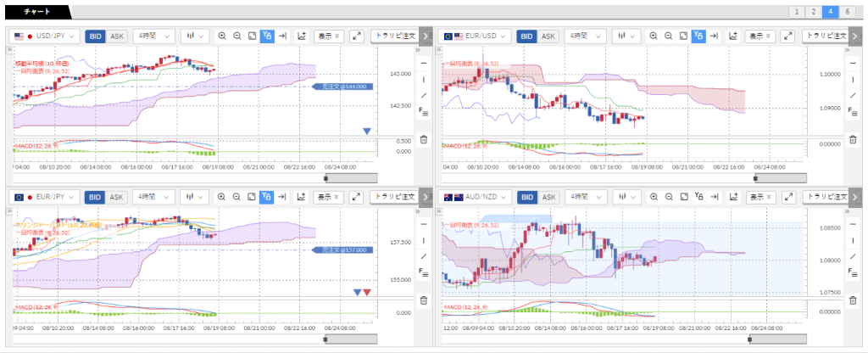868x353 pixels.
Task: Open chart type dropdown in AUD/NZD chart
Action: click(x=626, y=197)
